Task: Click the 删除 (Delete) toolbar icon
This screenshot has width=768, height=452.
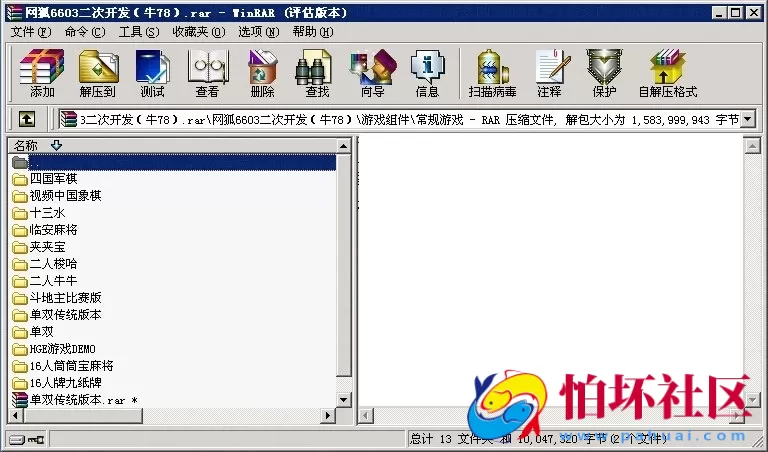Action: tap(262, 74)
